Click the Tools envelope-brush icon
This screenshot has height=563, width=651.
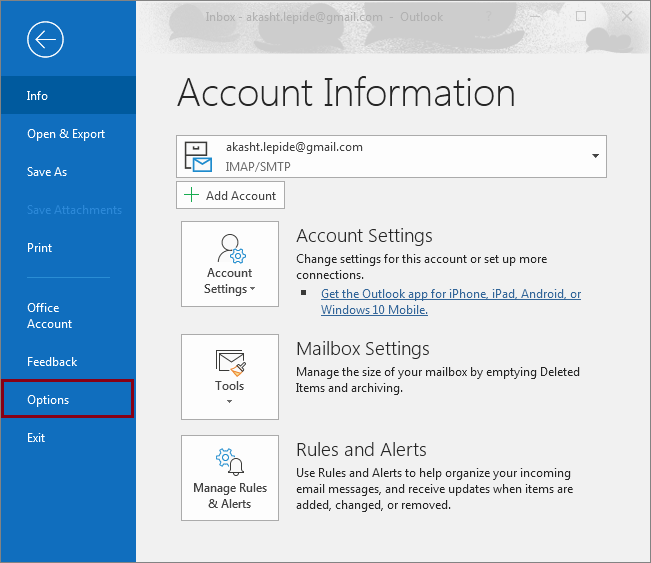click(230, 363)
